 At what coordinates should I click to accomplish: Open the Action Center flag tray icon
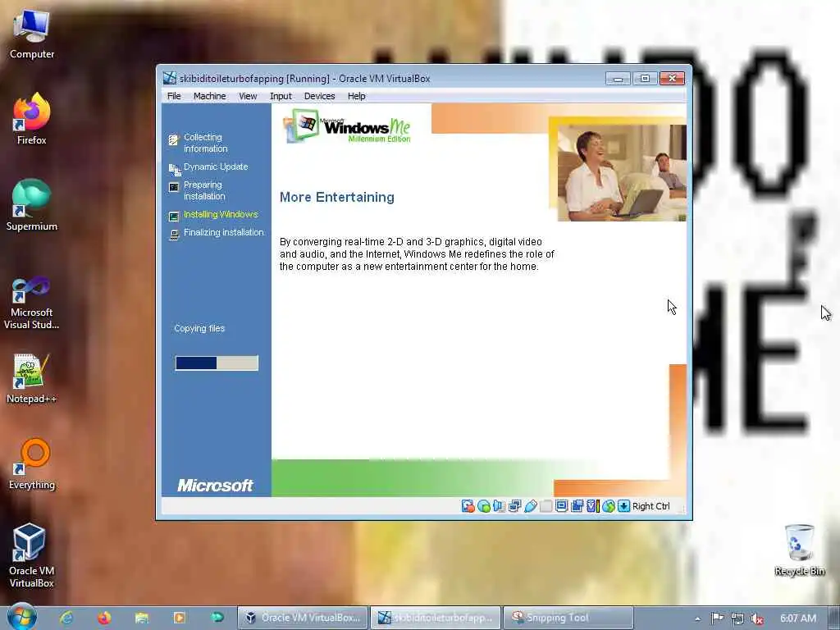[717, 619]
